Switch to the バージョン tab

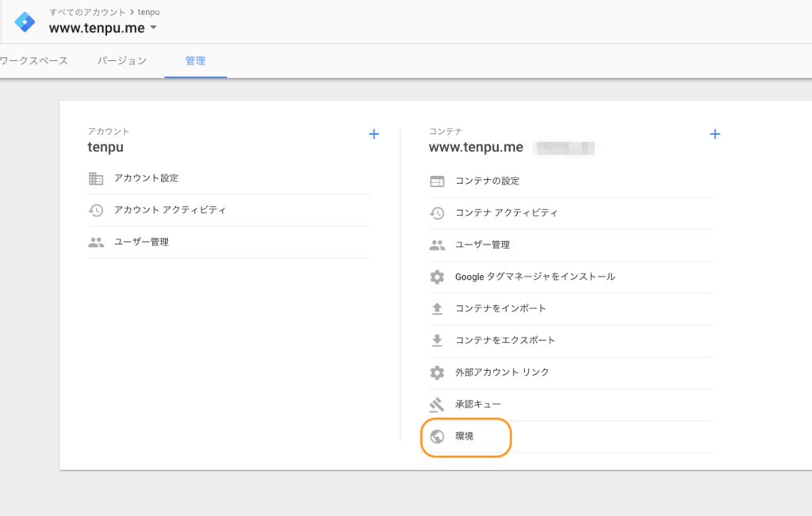(122, 61)
